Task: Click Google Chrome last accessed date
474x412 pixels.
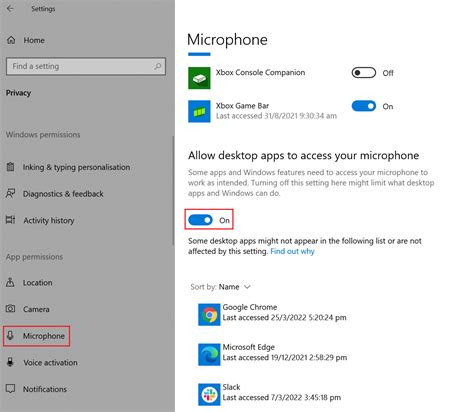Action: pyautogui.click(x=284, y=317)
